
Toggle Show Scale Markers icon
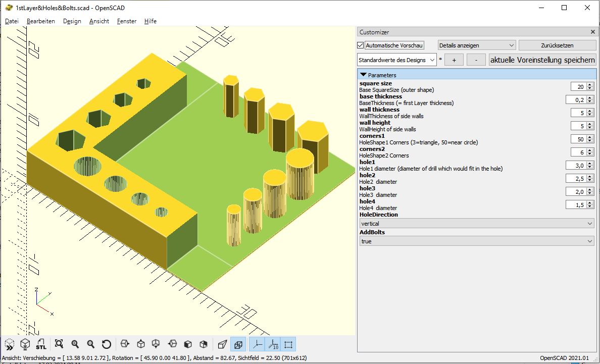(273, 344)
